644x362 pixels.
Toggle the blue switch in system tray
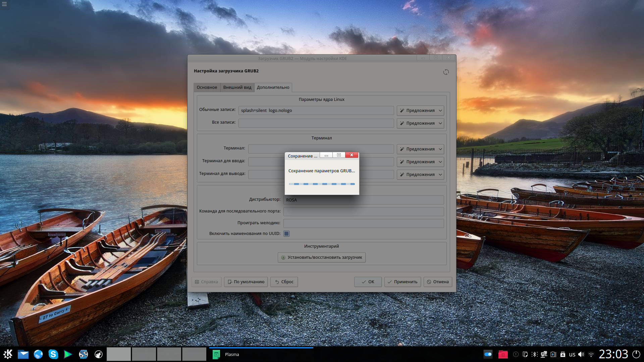(x=488, y=354)
